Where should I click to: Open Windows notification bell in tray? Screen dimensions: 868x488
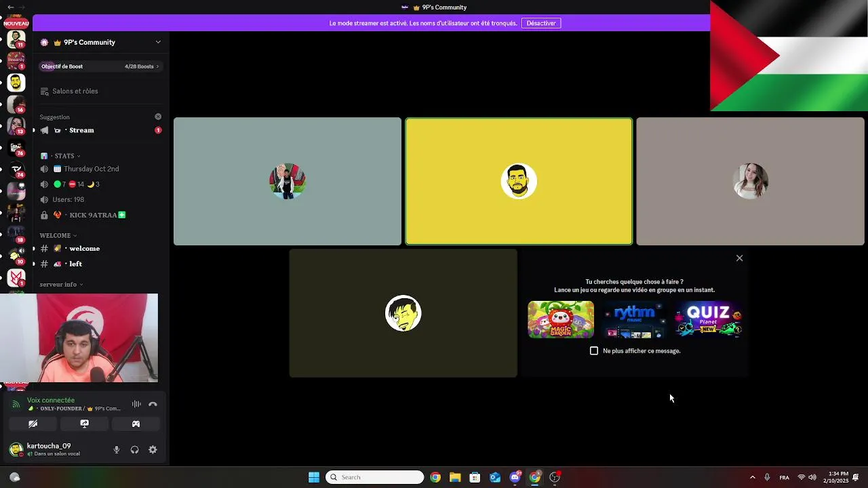856,477
